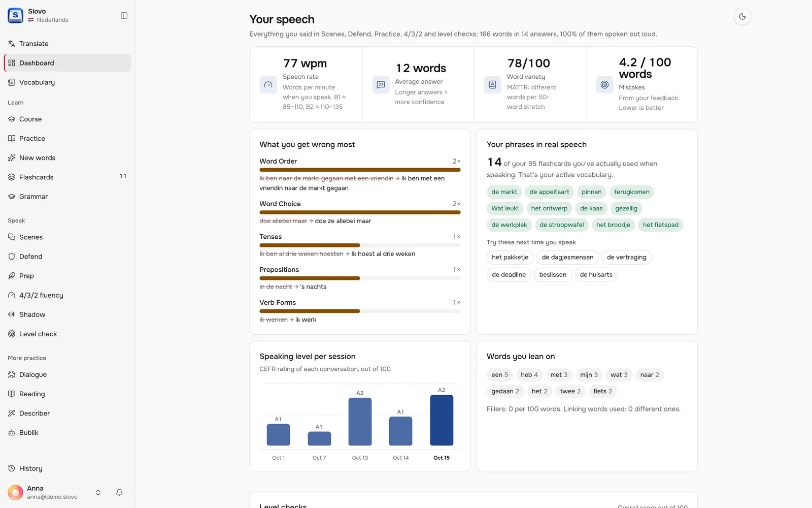Select the 'de huisarts' suggestion chip
812x508 pixels.
(x=596, y=275)
